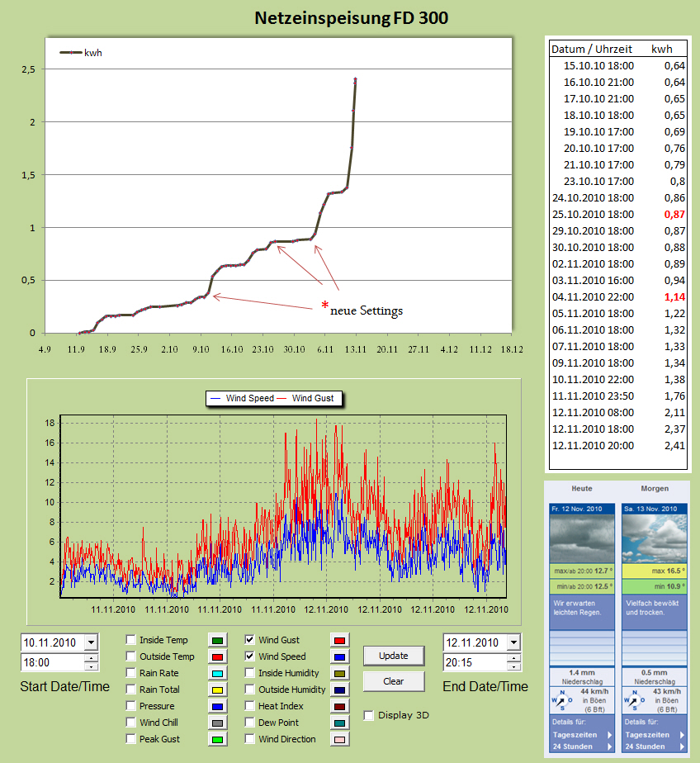Open the End Date dropdown calendar
The height and width of the screenshot is (763, 700).
click(x=513, y=642)
